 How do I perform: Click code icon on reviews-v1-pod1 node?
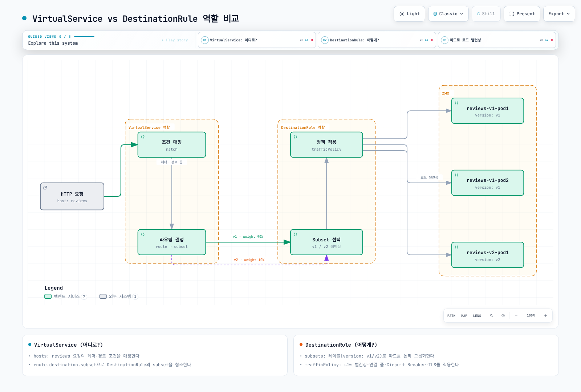[x=456, y=103]
